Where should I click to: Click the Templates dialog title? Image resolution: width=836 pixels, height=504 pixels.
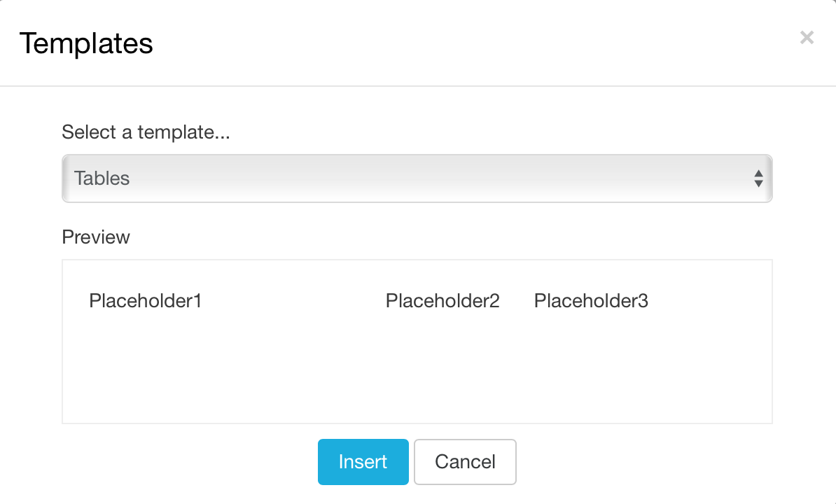pos(87,43)
